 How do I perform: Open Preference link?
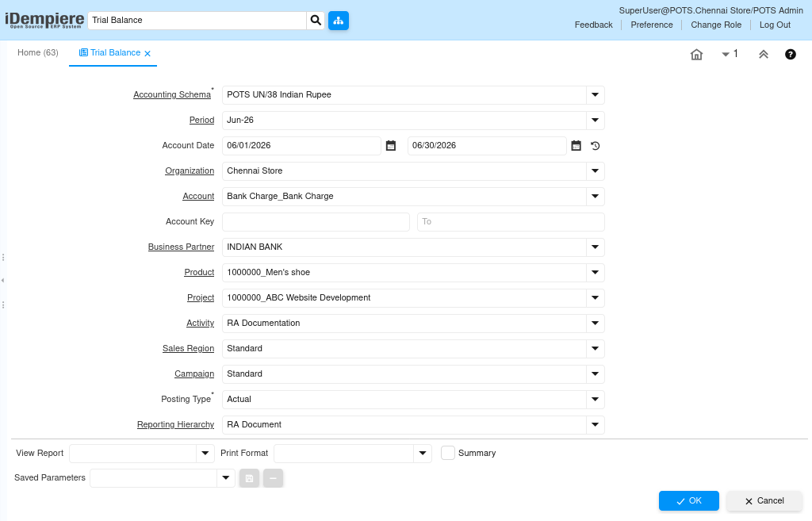[652, 25]
